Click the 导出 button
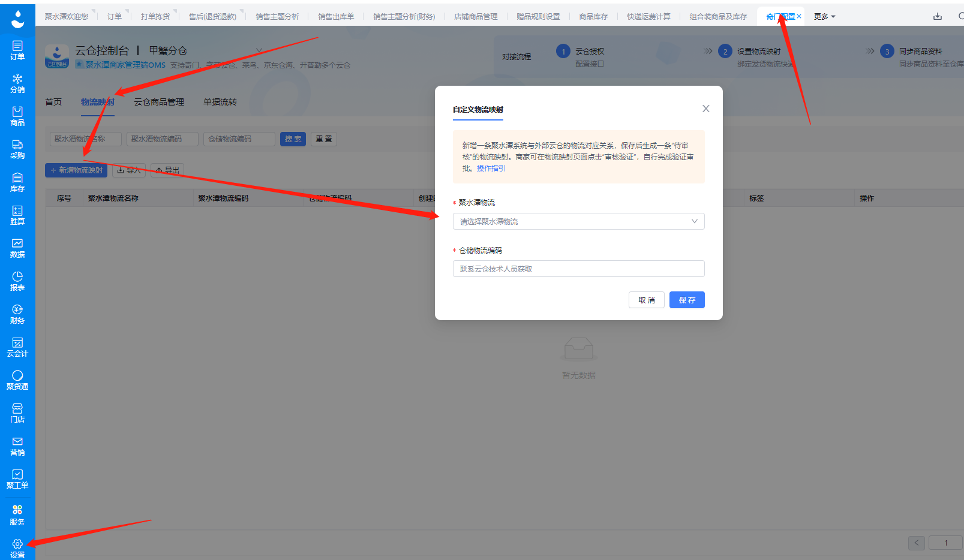This screenshot has height=560, width=964. coord(167,170)
